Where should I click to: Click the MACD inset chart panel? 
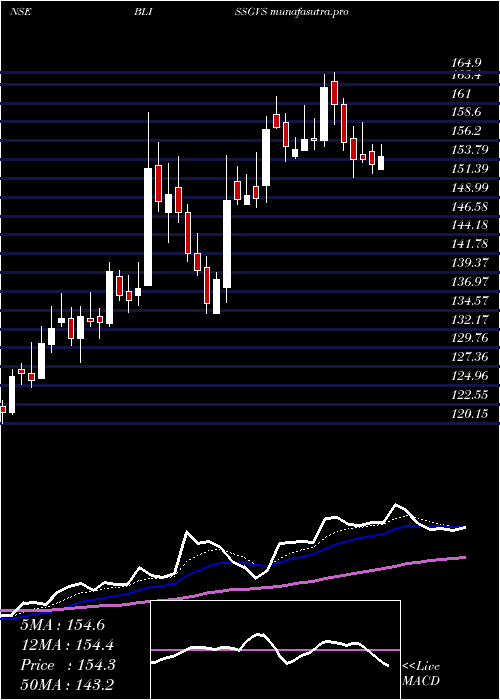pos(275,650)
